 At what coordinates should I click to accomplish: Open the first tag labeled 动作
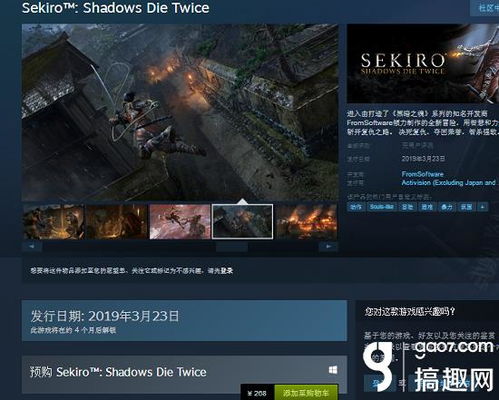(x=356, y=207)
